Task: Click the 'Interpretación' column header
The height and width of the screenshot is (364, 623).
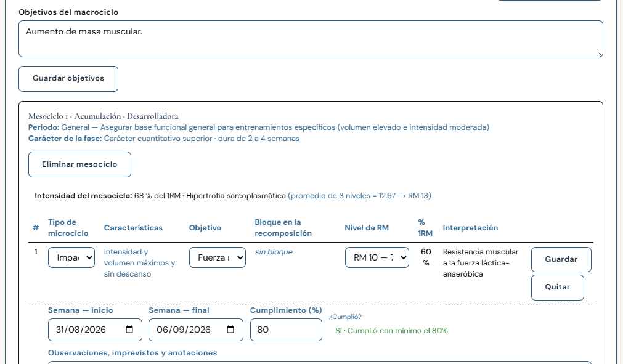Action: [470, 228]
